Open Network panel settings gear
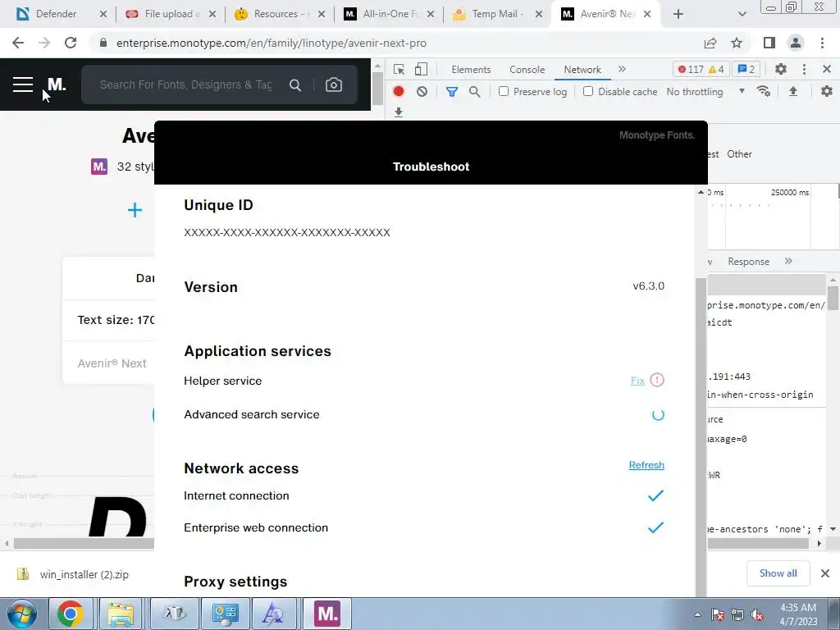 827,92
